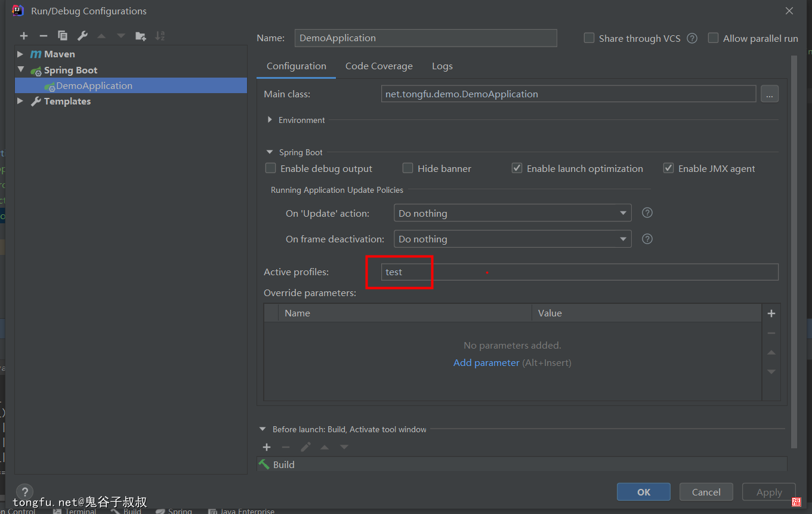
Task: Click Add parameter link
Action: (x=486, y=362)
